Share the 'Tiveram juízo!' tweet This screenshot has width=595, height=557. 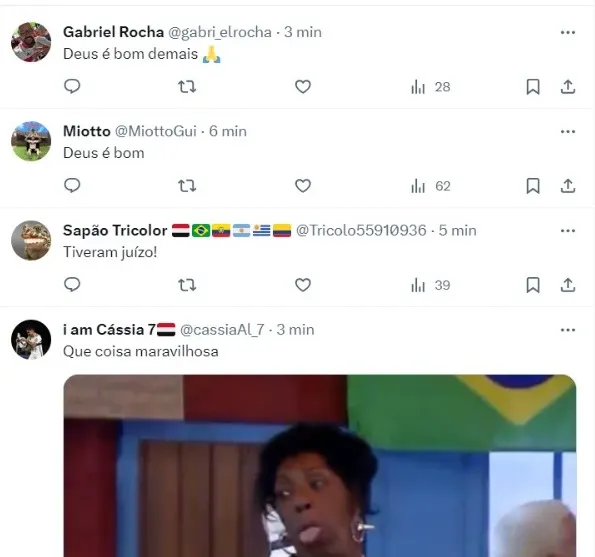(x=568, y=285)
